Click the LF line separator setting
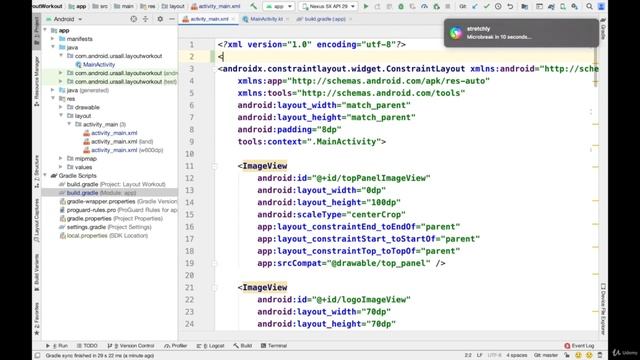 [x=480, y=356]
